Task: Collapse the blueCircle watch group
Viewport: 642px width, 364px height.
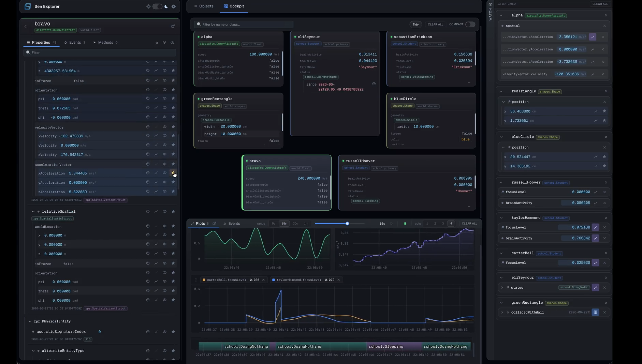Action: point(501,137)
